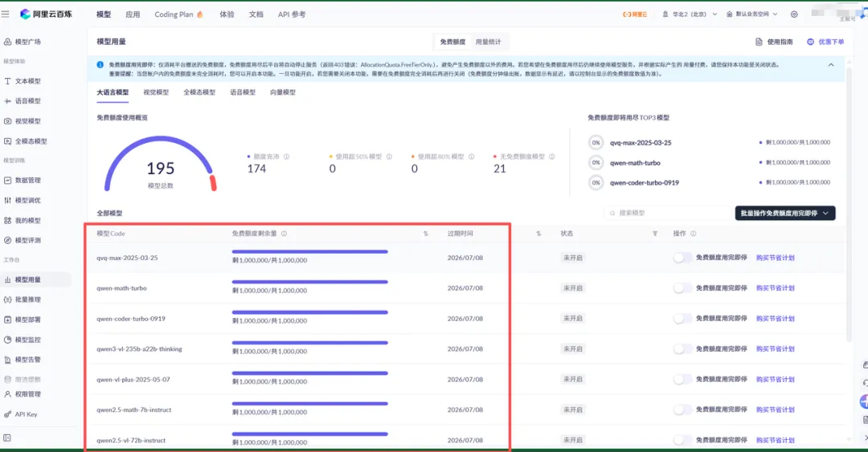This screenshot has width=868, height=452.
Task: Select 模型用量 in the sidebar
Action: tap(23, 279)
